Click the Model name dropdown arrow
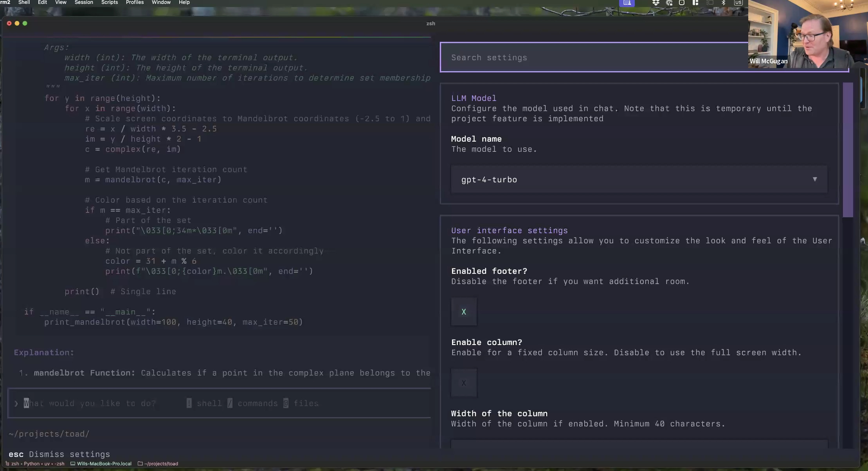Image resolution: width=868 pixels, height=471 pixels. [x=815, y=179]
